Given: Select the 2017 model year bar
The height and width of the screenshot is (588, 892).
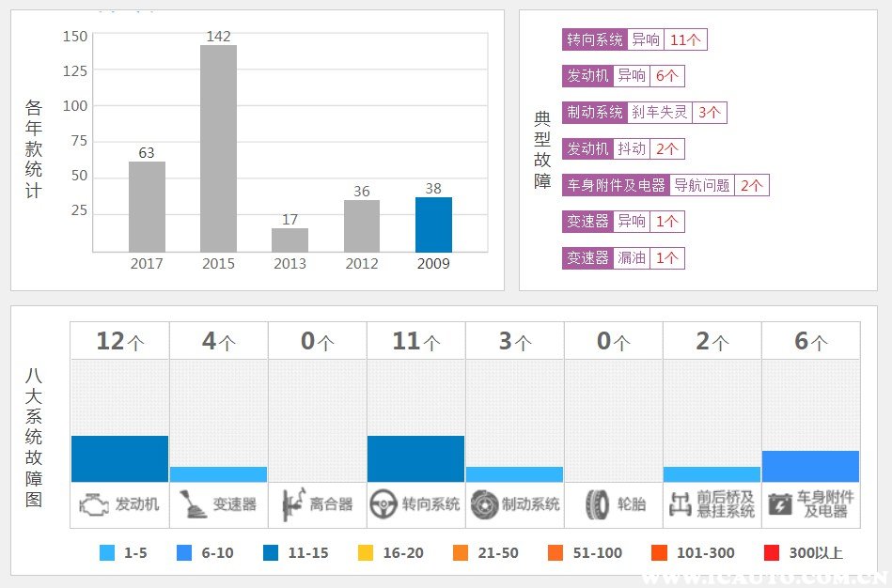Looking at the screenshot, I should tap(147, 207).
